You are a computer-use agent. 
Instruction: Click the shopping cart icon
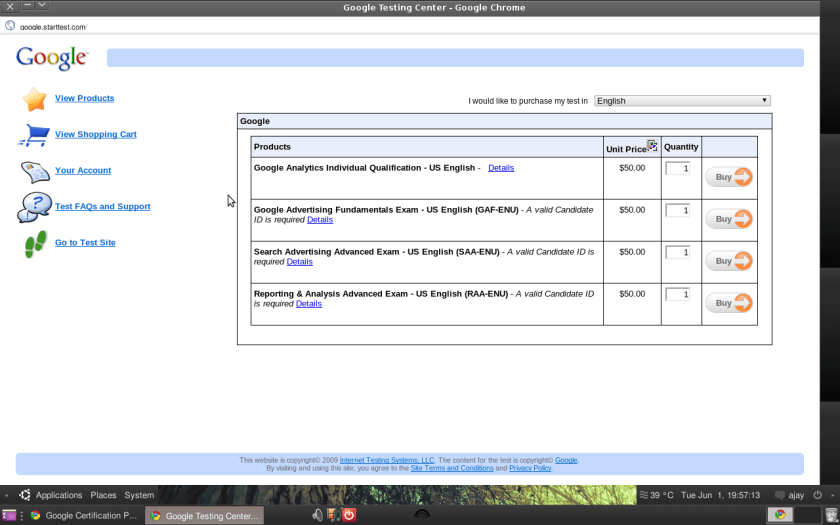tap(35, 134)
